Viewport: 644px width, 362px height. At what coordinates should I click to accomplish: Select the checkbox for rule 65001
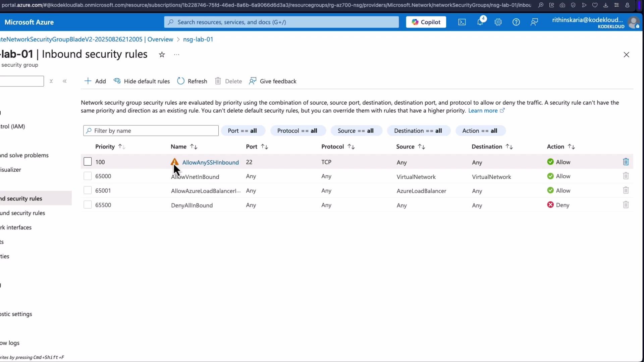coord(88,190)
